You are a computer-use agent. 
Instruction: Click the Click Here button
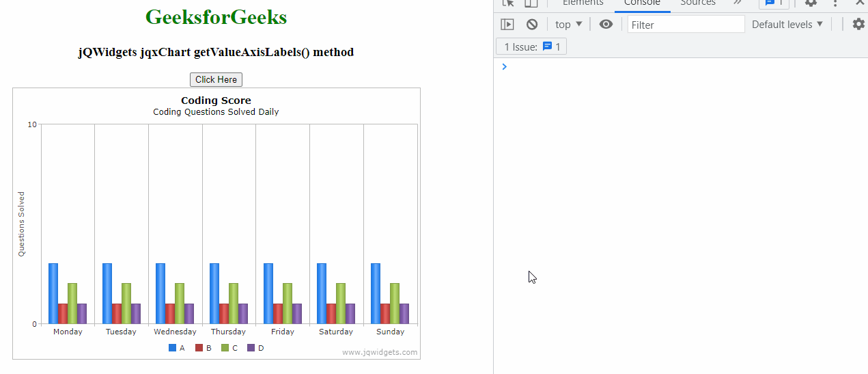(216, 80)
